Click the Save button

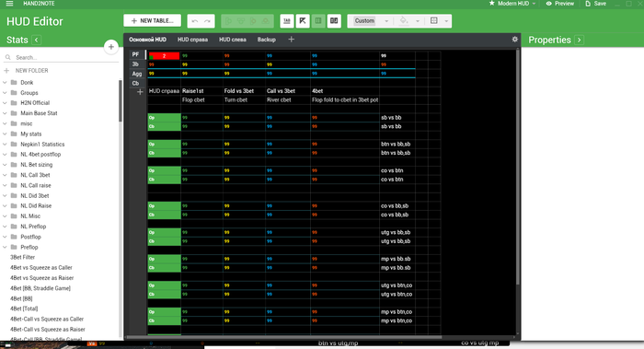click(x=596, y=4)
